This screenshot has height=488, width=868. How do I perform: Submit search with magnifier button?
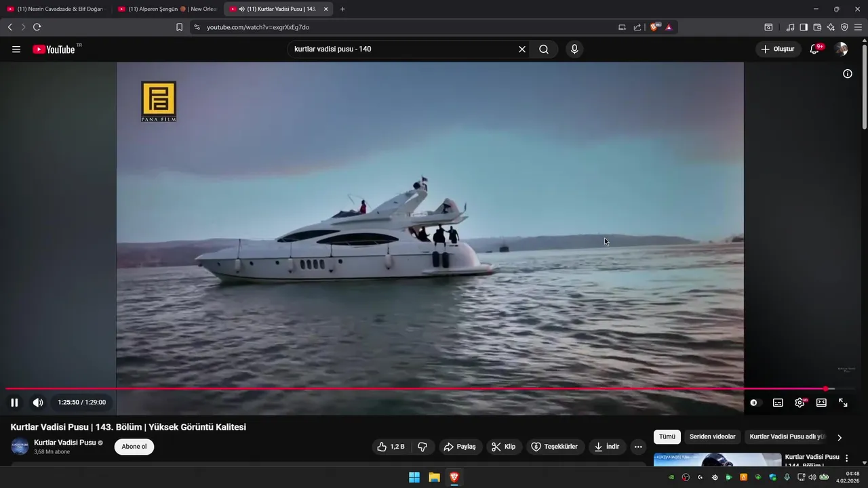(x=544, y=49)
